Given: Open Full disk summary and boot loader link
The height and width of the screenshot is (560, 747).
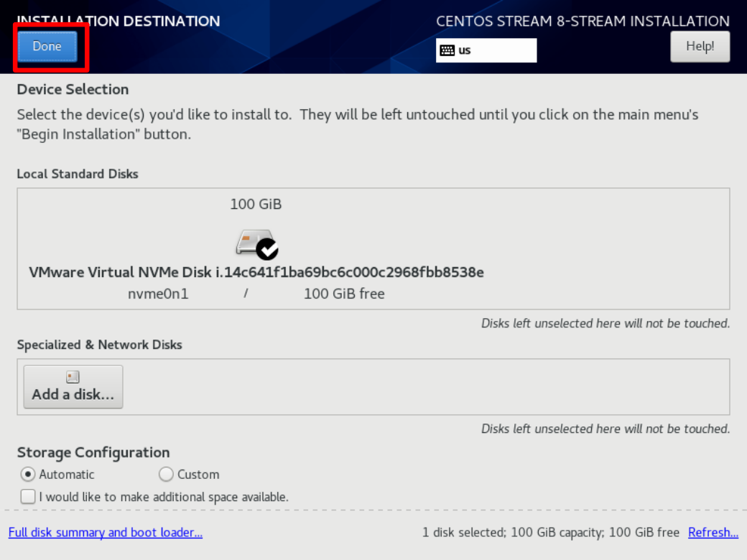Looking at the screenshot, I should 106,533.
